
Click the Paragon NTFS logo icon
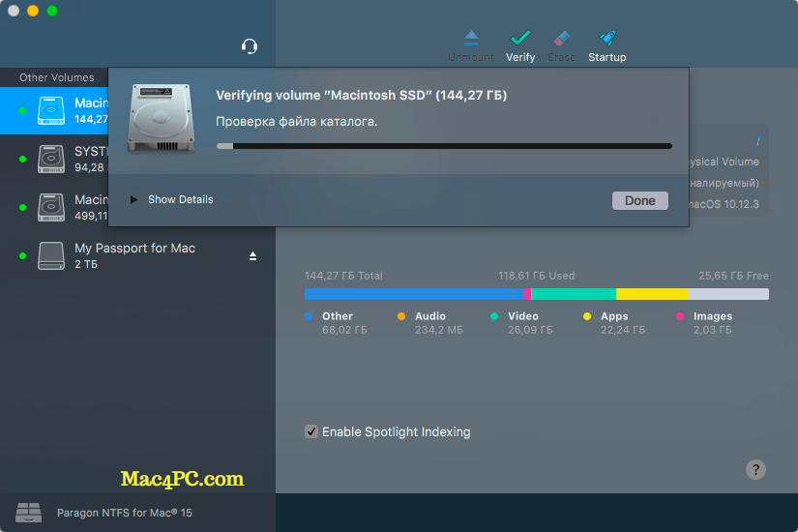click(x=28, y=513)
